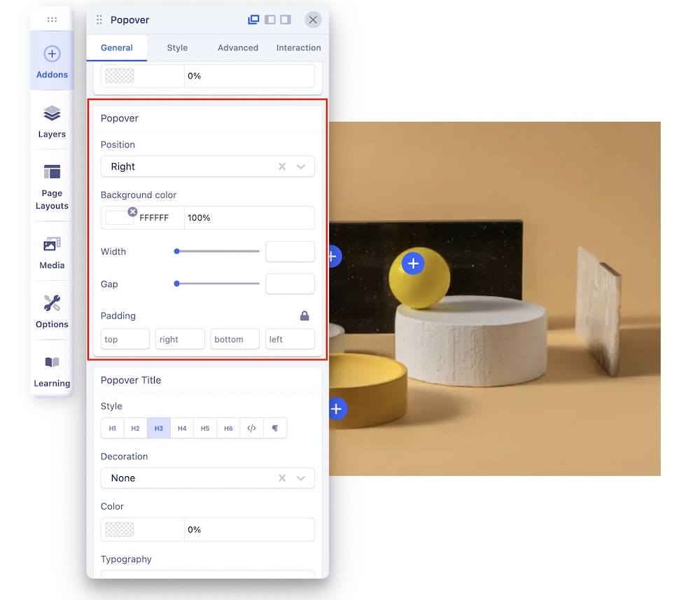Choose the code tag title style
The image size is (700, 600).
click(251, 428)
